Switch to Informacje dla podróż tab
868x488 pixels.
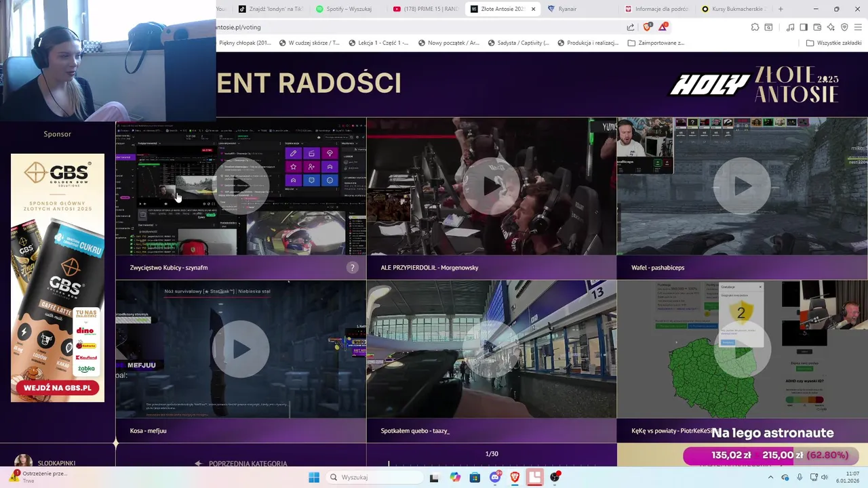pyautogui.click(x=656, y=9)
